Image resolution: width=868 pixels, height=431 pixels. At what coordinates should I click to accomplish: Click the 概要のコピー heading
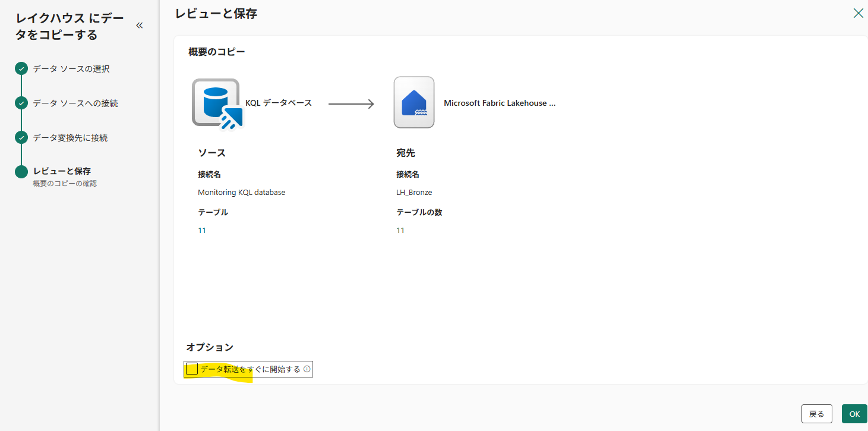click(x=217, y=52)
